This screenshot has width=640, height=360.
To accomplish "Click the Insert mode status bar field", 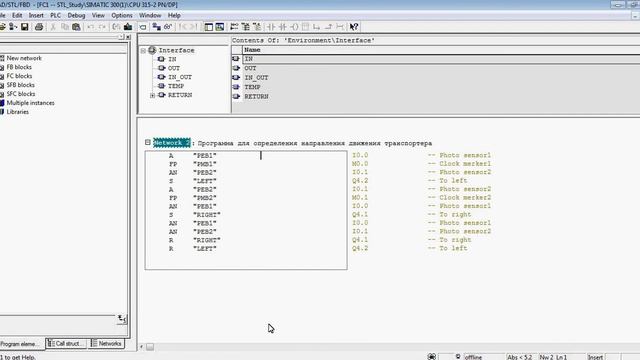I will click(x=595, y=357).
